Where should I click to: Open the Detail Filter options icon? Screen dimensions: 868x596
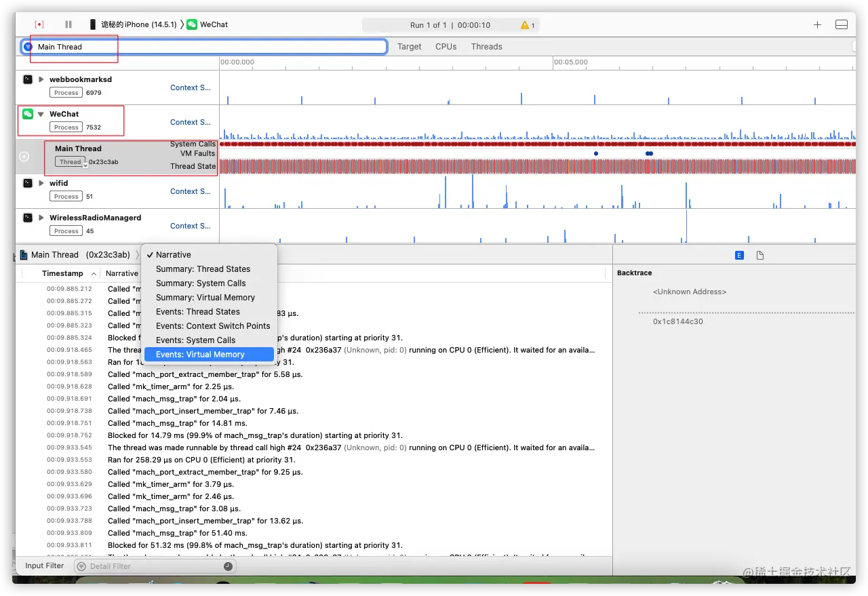click(x=82, y=566)
